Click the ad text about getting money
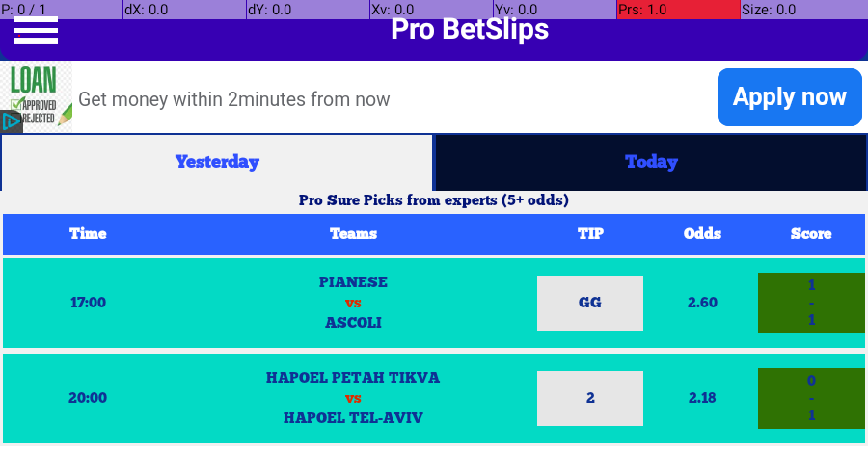The image size is (868, 452). [x=234, y=99]
